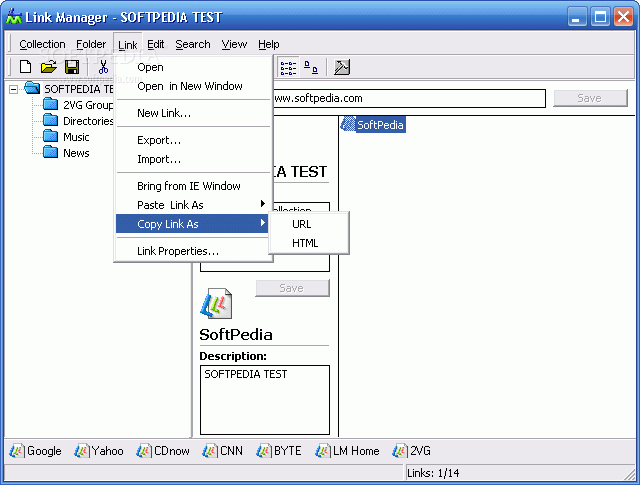This screenshot has height=485, width=640.
Task: Click the CNN quick link
Action: tap(222, 451)
